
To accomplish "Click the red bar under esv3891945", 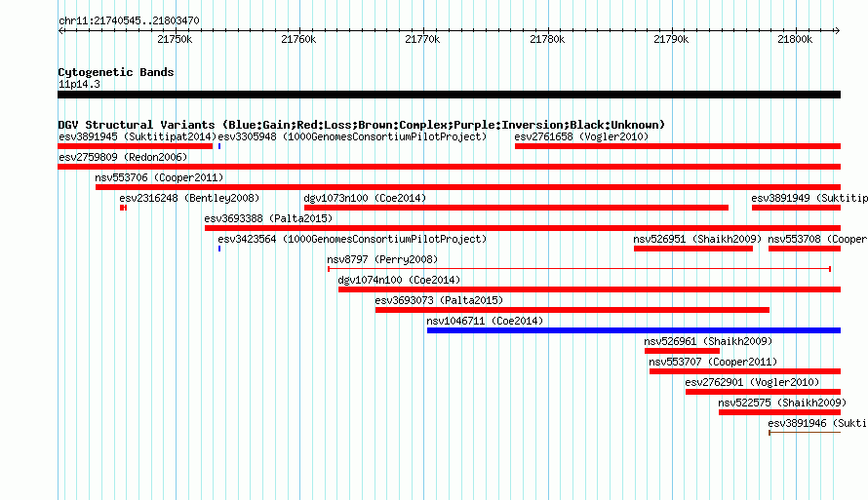I will tap(135, 146).
